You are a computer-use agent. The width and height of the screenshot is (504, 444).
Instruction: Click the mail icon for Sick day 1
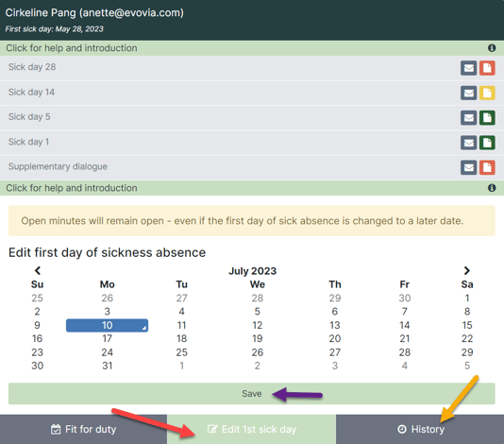click(468, 143)
